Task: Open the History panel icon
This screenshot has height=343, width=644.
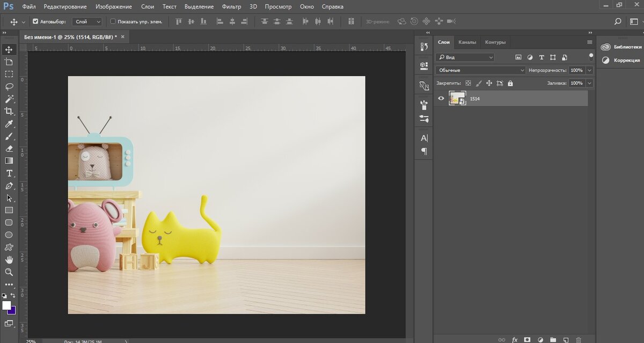Action: click(x=424, y=47)
